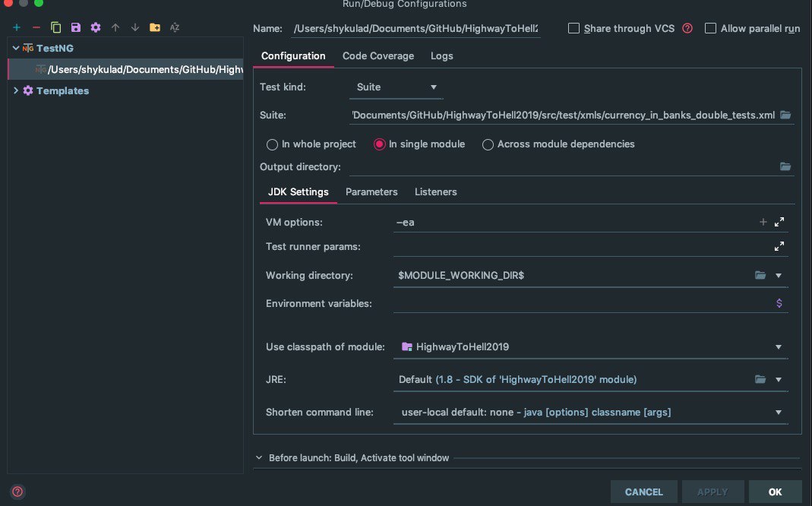Viewport: 812px width, 506px height.
Task: Select the /Users/shykulad configuration in tree
Action: pos(126,69)
